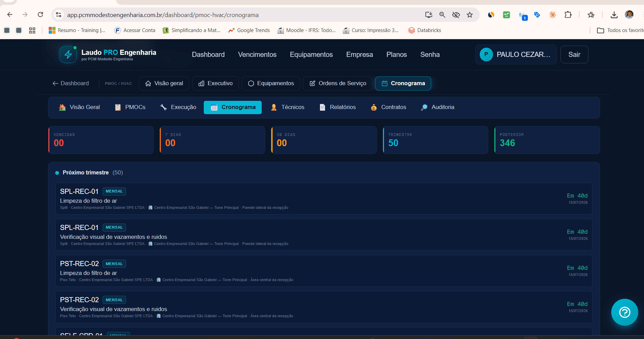Viewport: 644px width, 339px height.
Task: Open the browser zoom magnifier icon
Action: pos(442,15)
